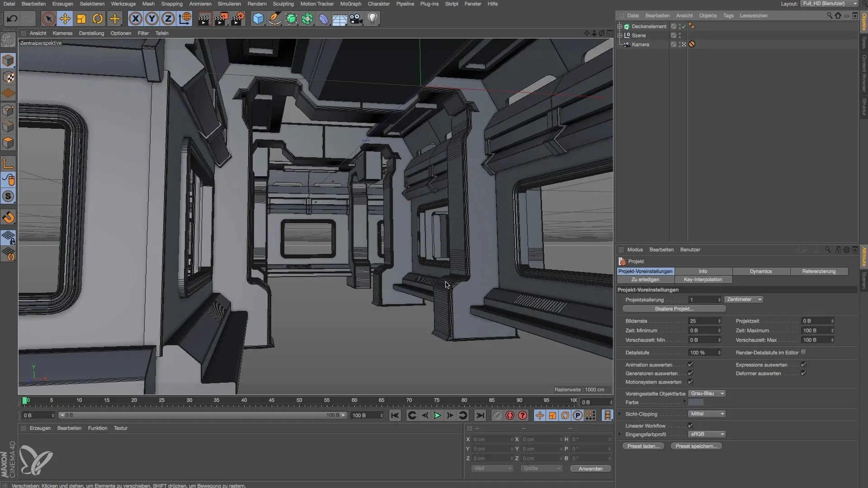Image resolution: width=868 pixels, height=488 pixels.
Task: Toggle Deformer auswerten checkbox
Action: coord(803,373)
